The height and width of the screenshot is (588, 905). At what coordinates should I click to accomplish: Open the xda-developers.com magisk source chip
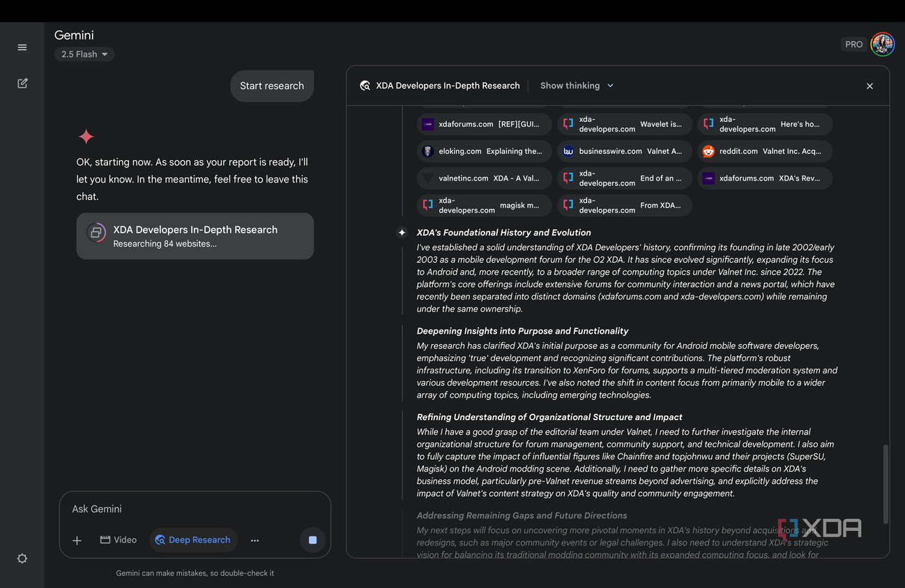pyautogui.click(x=485, y=206)
